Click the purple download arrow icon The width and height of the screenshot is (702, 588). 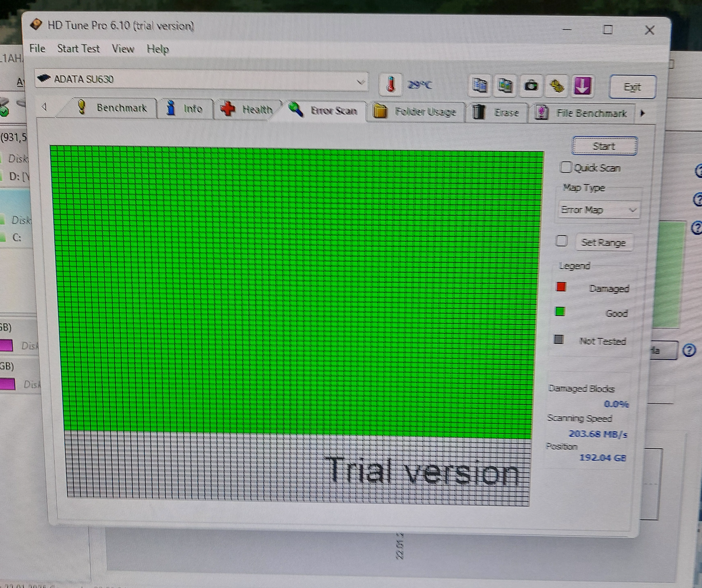coord(582,86)
